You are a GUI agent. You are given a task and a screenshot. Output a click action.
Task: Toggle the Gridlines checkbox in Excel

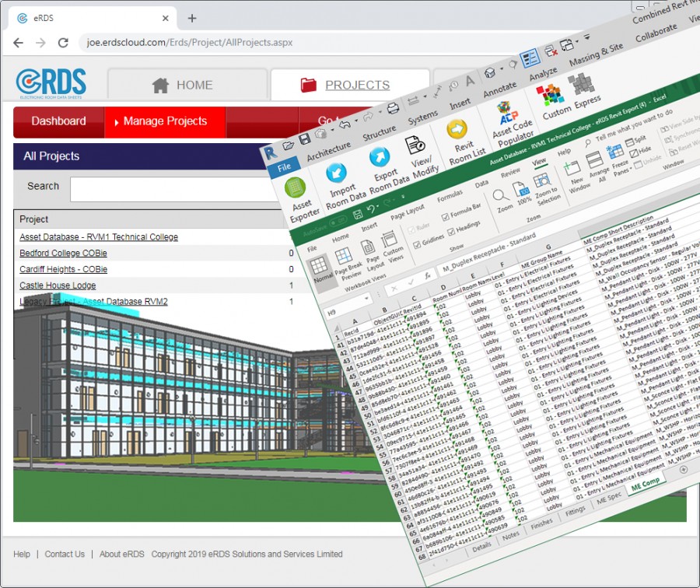[417, 244]
